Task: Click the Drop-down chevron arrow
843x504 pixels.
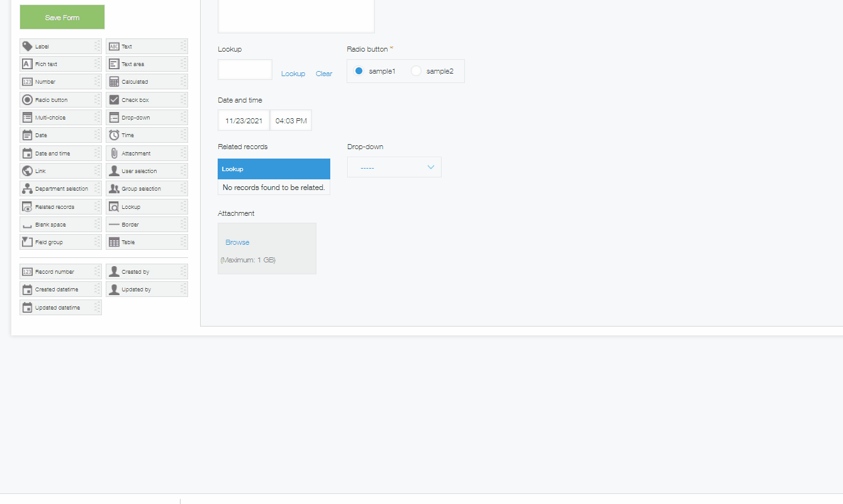Action: (x=431, y=167)
